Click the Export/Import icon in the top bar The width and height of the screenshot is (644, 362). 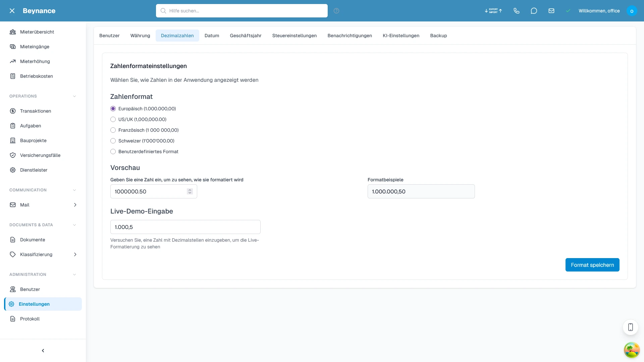tap(493, 11)
